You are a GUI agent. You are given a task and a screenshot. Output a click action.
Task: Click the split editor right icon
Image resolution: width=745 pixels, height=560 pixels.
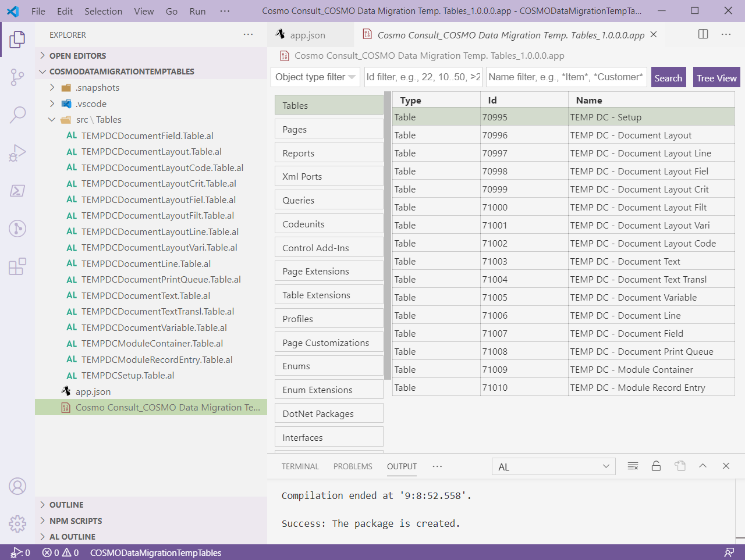(703, 34)
